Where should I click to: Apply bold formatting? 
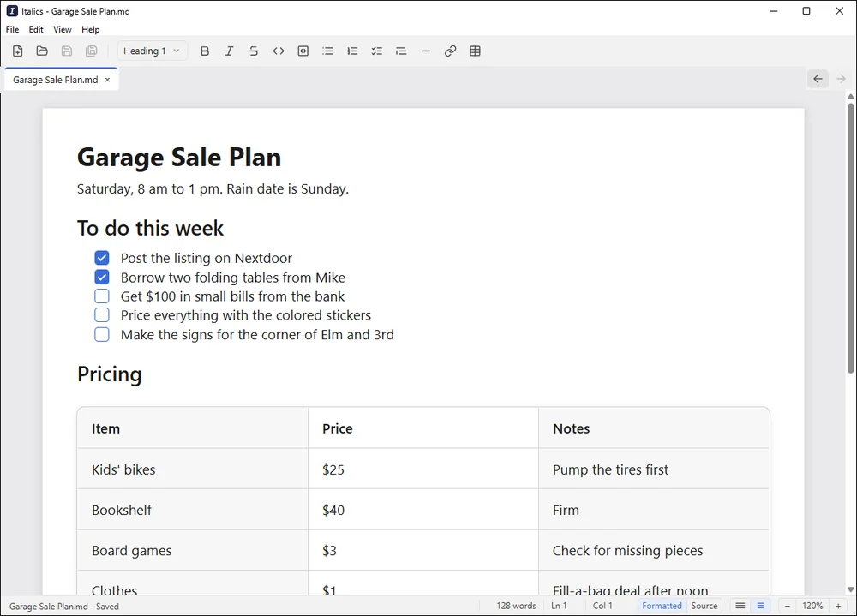point(205,51)
